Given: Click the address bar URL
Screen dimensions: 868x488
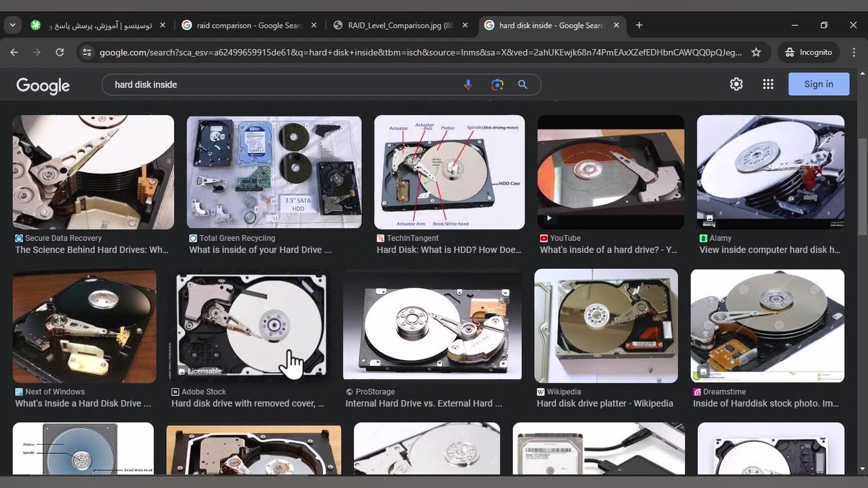Looking at the screenshot, I should [420, 52].
